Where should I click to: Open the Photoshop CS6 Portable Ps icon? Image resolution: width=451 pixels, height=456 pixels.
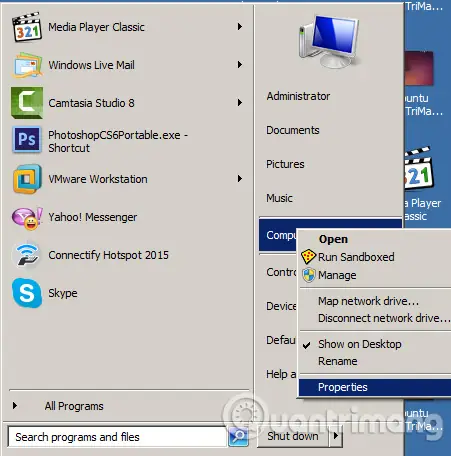[x=27, y=139]
